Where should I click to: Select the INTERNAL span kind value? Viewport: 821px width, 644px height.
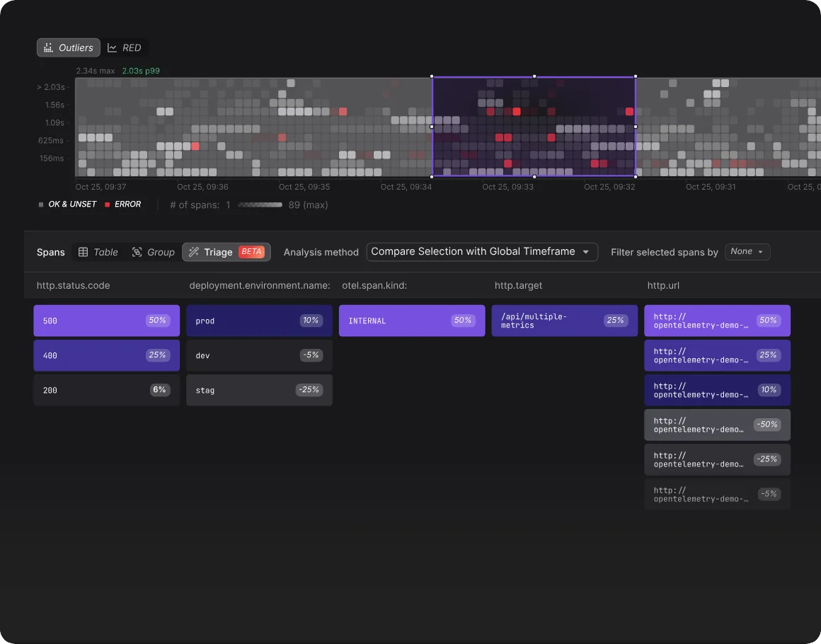click(x=412, y=321)
